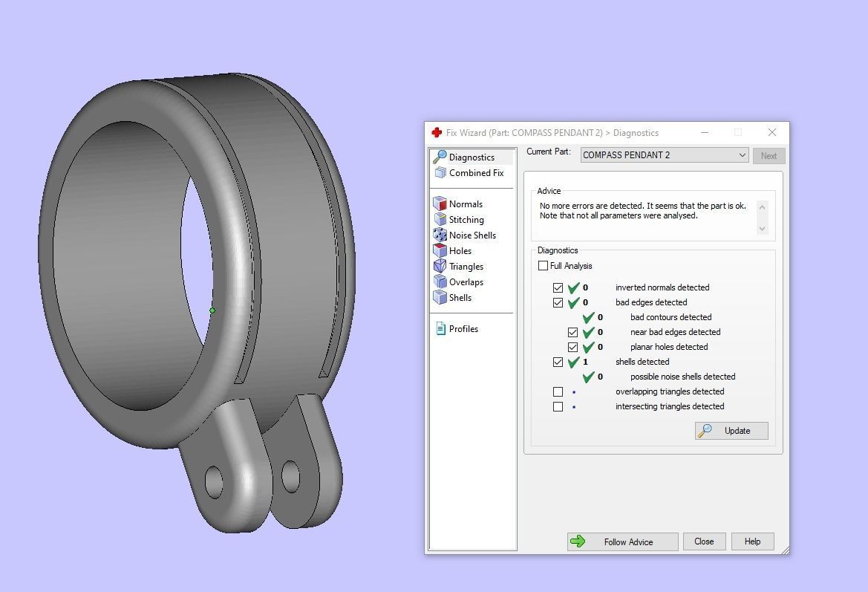This screenshot has height=592, width=868.
Task: Select the Overlaps page label
Action: [466, 282]
